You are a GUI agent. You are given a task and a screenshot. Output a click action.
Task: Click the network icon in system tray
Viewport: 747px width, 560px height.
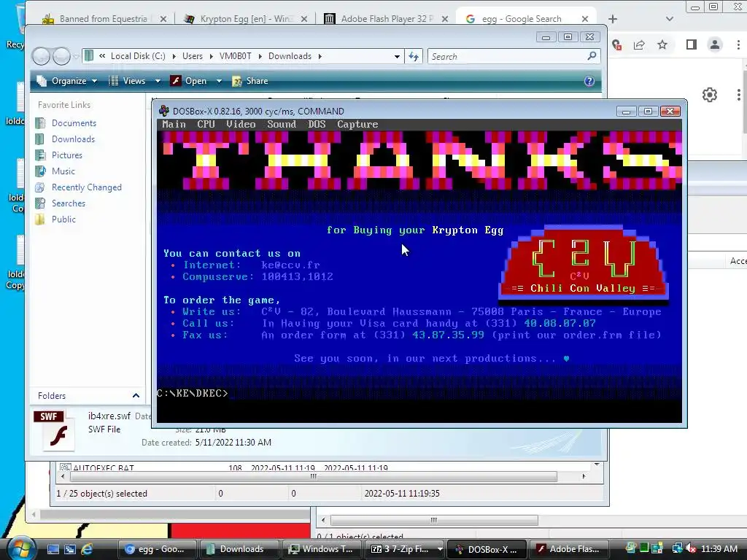click(x=677, y=549)
